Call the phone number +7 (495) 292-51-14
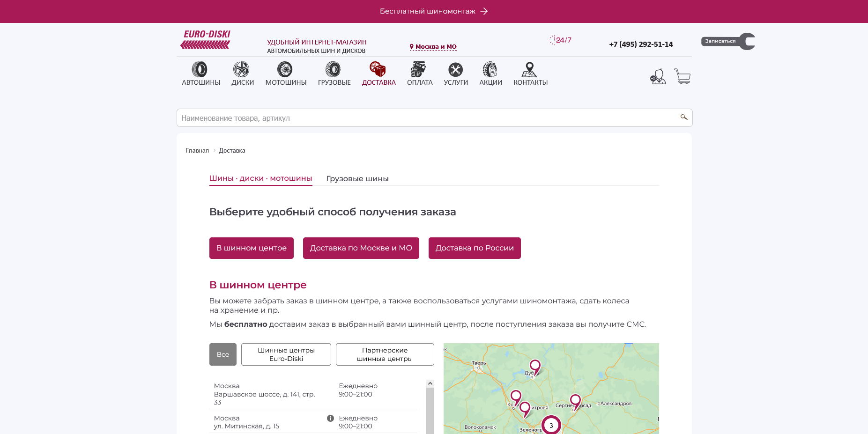Viewport: 868px width, 434px height. point(641,44)
